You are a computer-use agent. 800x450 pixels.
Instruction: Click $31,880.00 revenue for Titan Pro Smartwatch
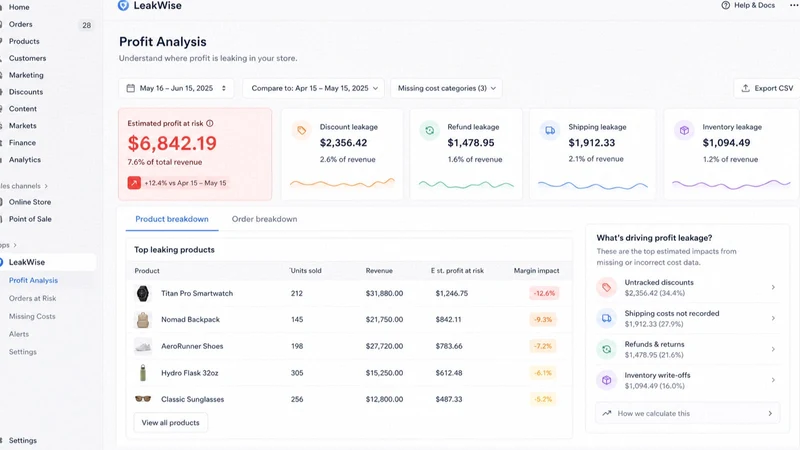384,293
